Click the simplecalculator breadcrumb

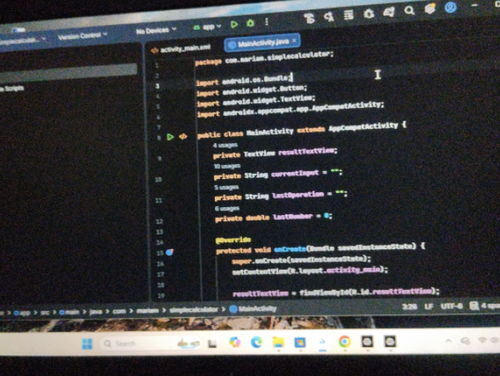click(194, 310)
